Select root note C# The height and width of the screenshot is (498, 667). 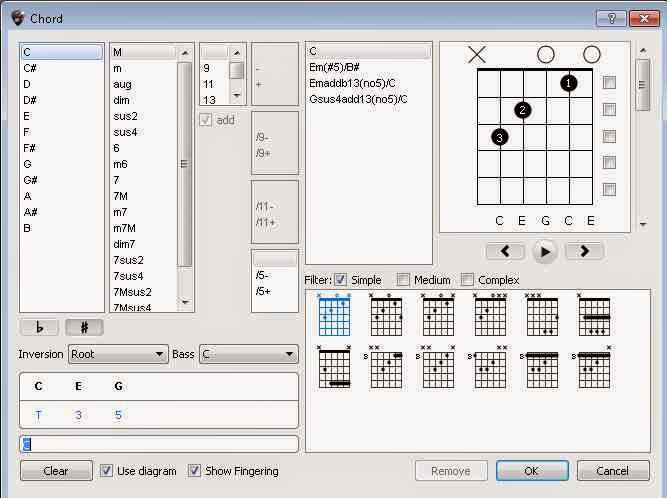(x=61, y=68)
